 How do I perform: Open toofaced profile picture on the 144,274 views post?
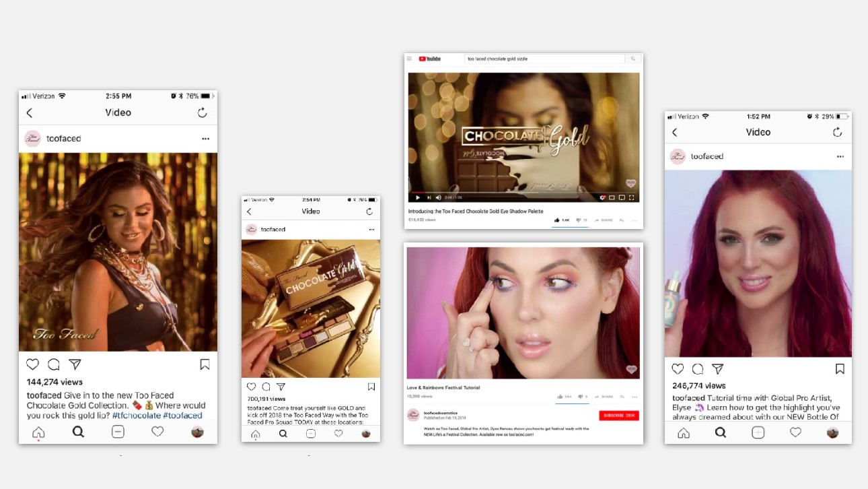tap(32, 139)
